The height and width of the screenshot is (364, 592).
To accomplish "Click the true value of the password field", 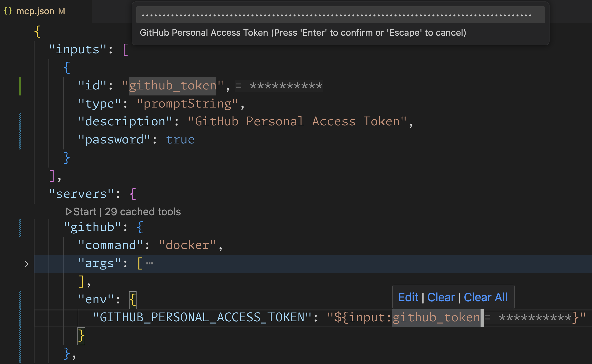I will point(180,139).
